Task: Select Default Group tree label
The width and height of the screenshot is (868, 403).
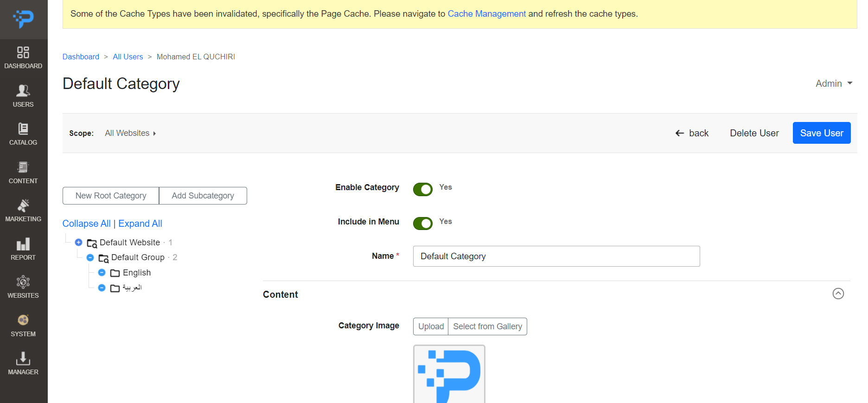Action: [x=138, y=257]
